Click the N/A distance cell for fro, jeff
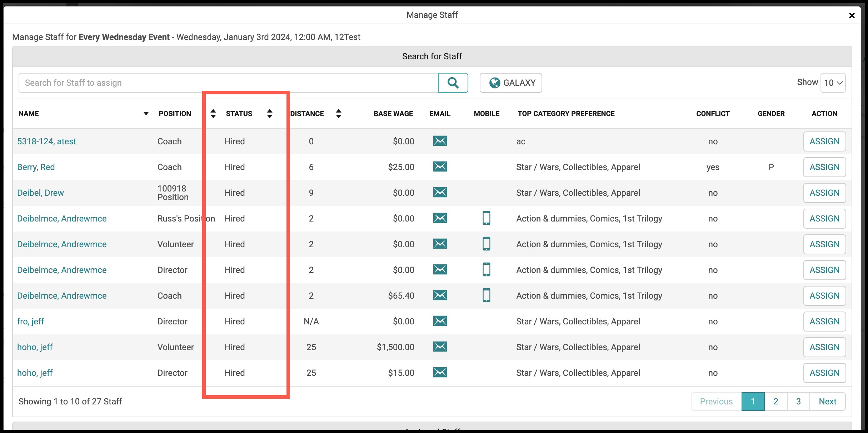 tap(311, 322)
